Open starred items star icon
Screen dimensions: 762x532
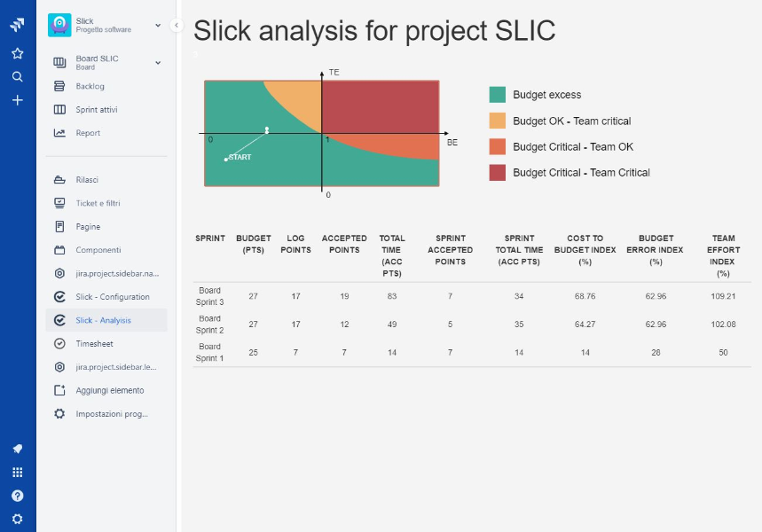(x=17, y=53)
